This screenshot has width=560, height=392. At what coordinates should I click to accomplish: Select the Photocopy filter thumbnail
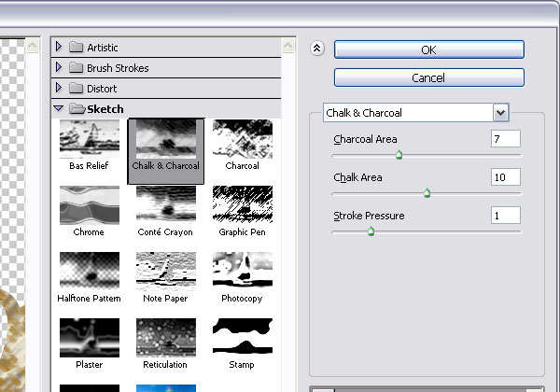242,271
